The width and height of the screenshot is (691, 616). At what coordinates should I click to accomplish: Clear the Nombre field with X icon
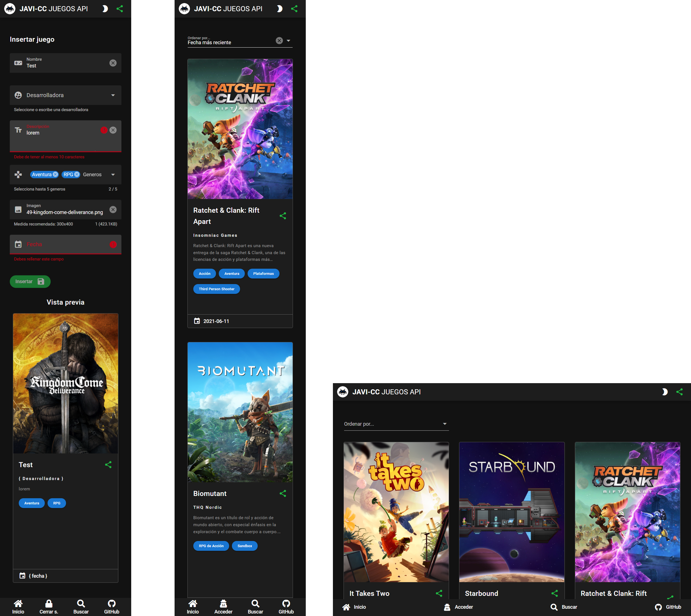pos(113,63)
